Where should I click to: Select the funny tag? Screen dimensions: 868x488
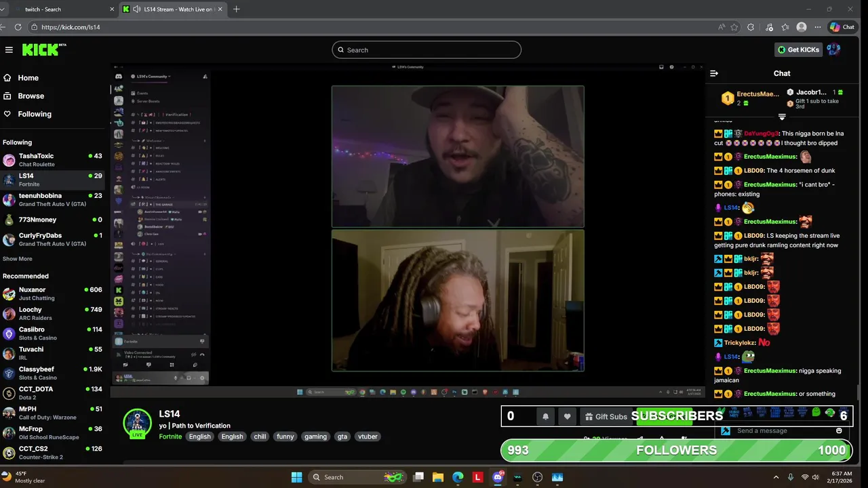click(285, 436)
